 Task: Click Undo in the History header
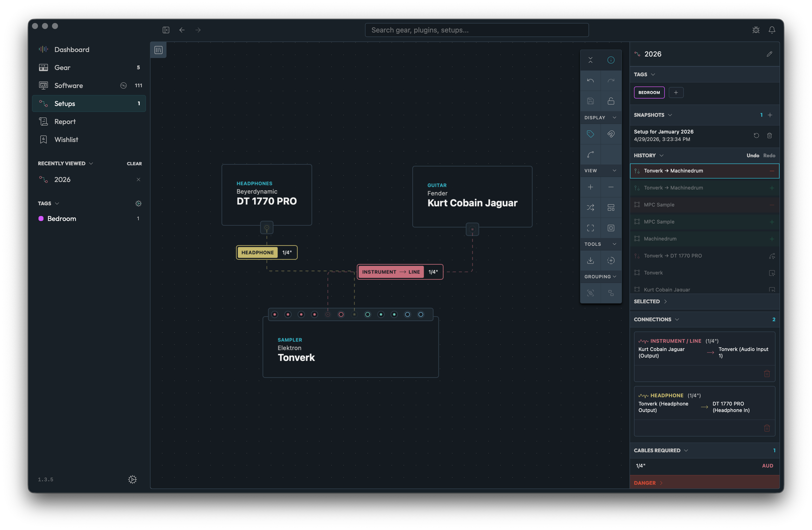click(753, 155)
